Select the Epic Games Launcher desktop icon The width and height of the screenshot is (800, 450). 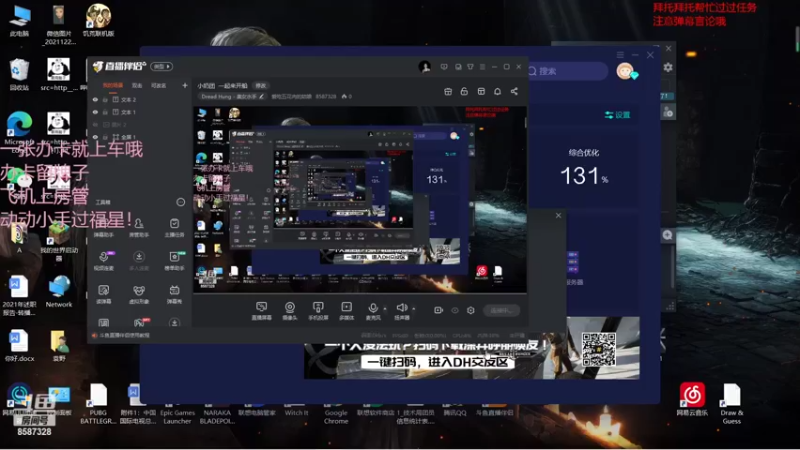[x=177, y=416]
